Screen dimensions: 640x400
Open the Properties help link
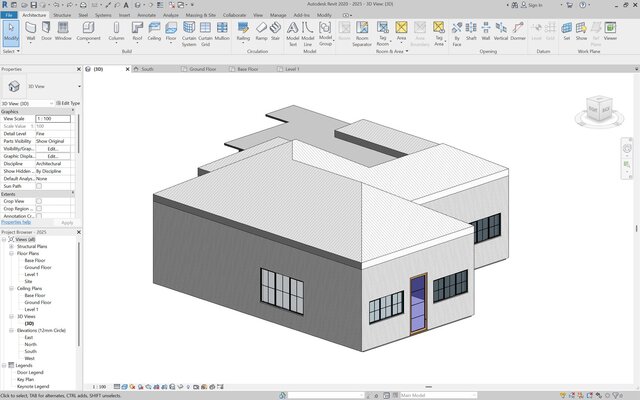[x=16, y=222]
